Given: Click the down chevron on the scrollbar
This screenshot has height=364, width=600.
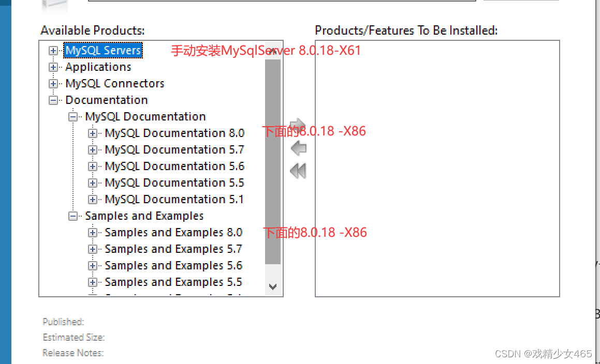Looking at the screenshot, I should [x=273, y=286].
